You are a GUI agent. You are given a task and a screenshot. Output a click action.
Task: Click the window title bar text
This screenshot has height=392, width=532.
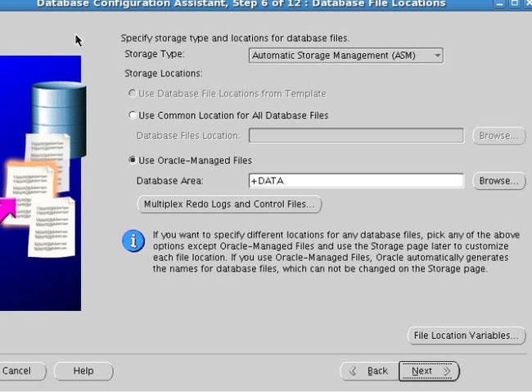tap(241, 4)
